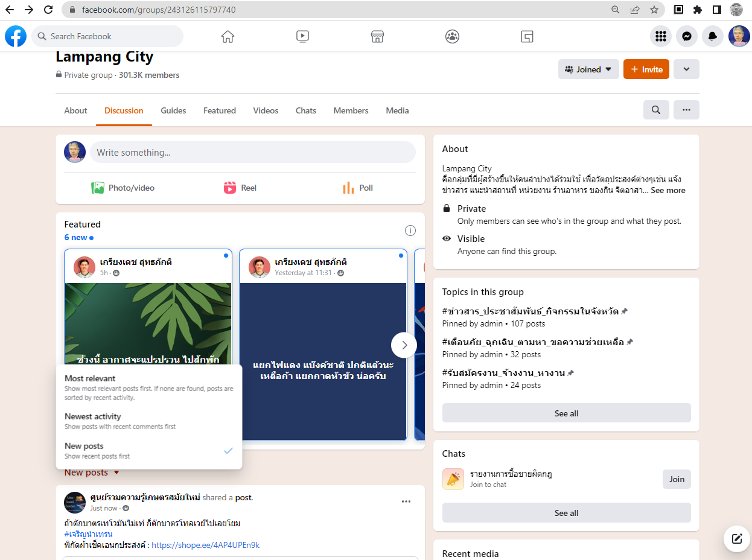The width and height of the screenshot is (752, 560).
Task: Expand the Joined dropdown button
Action: click(588, 69)
